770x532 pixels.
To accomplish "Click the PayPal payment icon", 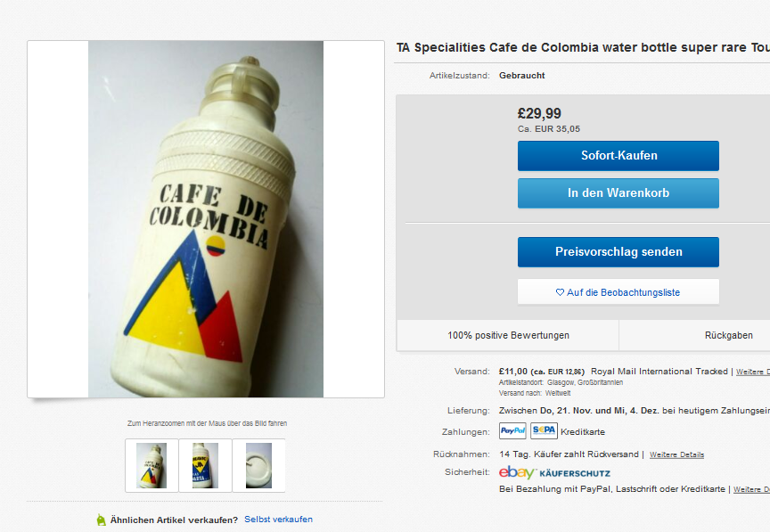I will 512,430.
